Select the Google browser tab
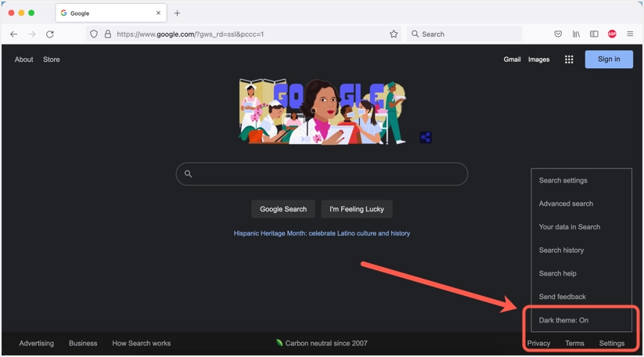The height and width of the screenshot is (357, 644). point(111,13)
